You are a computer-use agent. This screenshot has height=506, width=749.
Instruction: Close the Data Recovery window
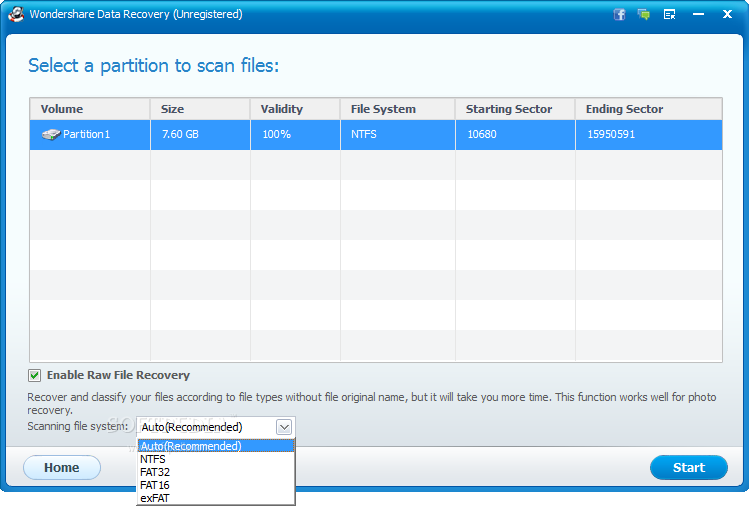pos(727,14)
